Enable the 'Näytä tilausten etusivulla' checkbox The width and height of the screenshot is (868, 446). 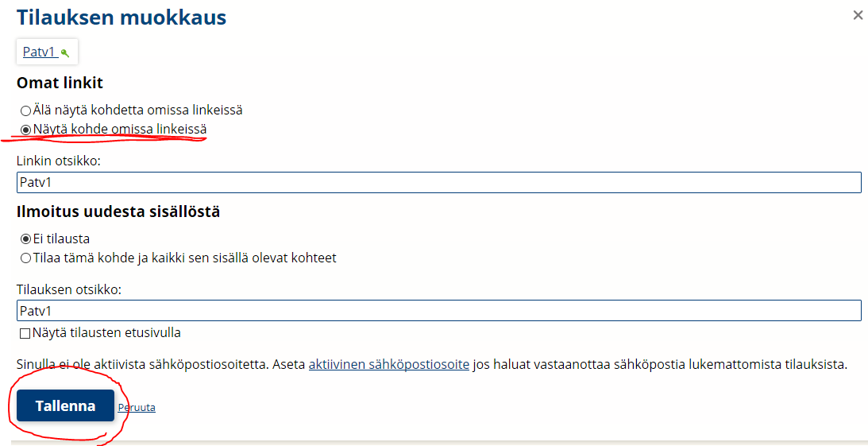[25, 333]
